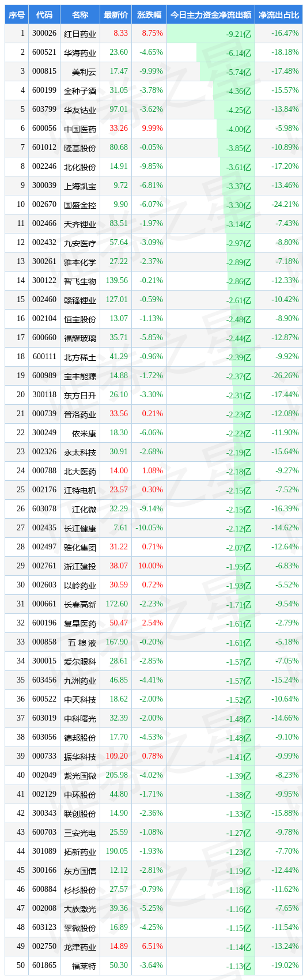Click price 109.20 of 振华科技
Image resolution: width=303 pixels, height=980 pixels.
(117, 756)
